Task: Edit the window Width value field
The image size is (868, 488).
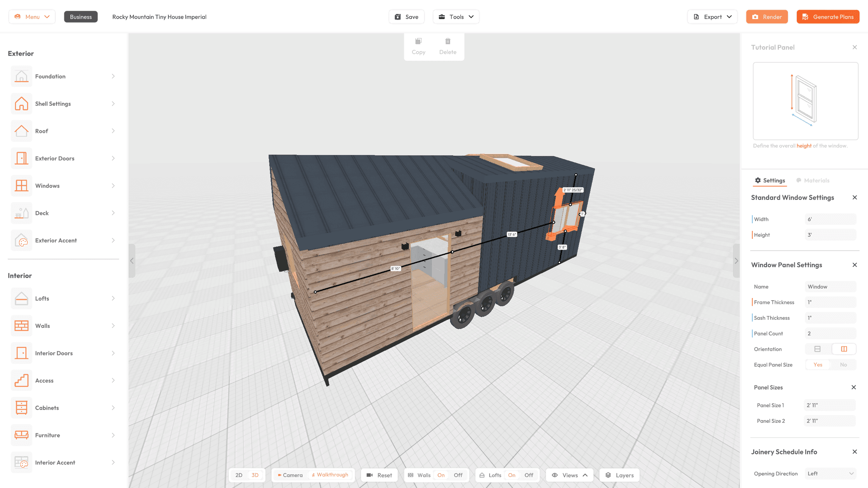Action: [830, 219]
